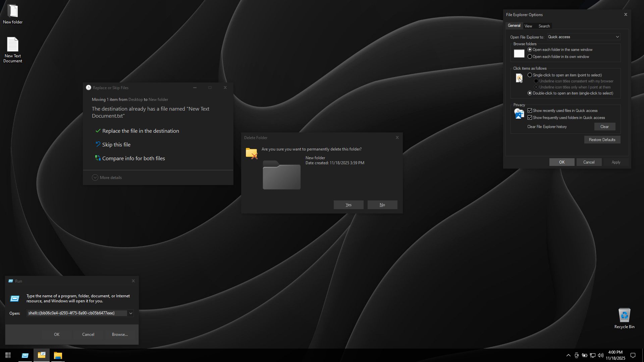This screenshot has width=644, height=362.
Task: Choose Skip this file option
Action: point(113,145)
